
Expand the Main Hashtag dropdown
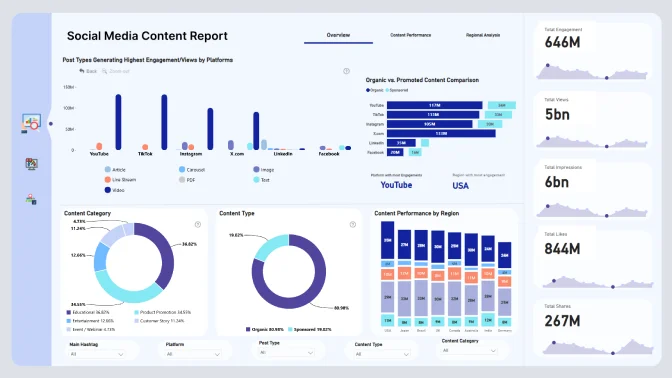click(97, 354)
